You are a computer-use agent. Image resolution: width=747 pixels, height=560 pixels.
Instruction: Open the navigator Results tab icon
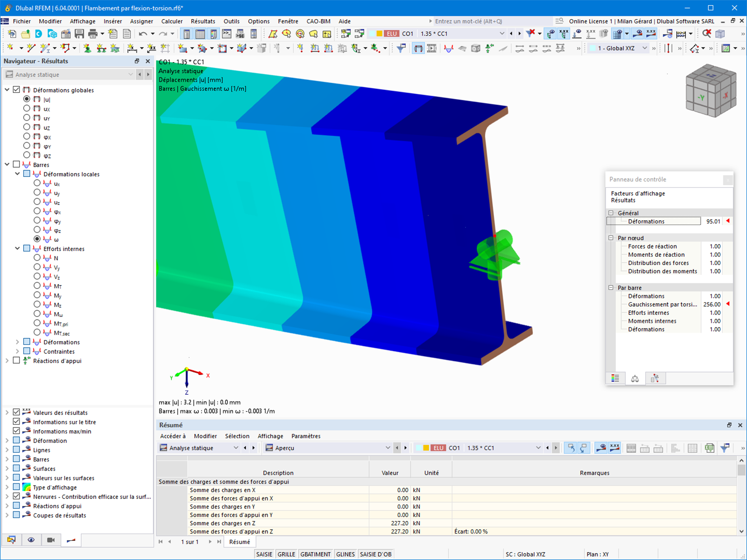[x=71, y=540]
